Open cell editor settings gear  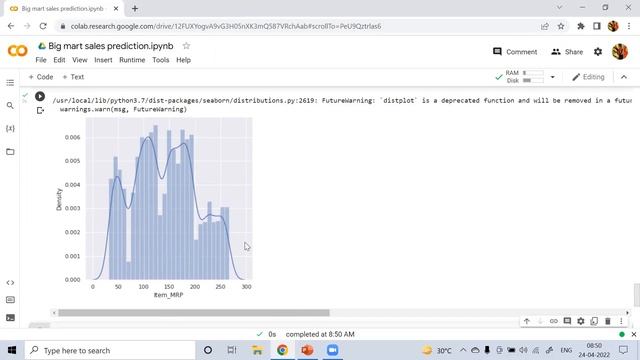[x=581, y=321]
